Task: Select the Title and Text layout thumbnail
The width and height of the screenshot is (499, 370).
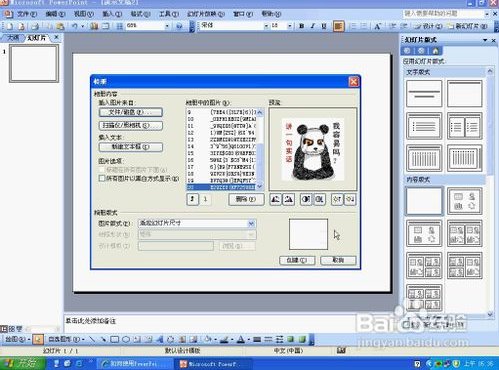Action: point(424,126)
